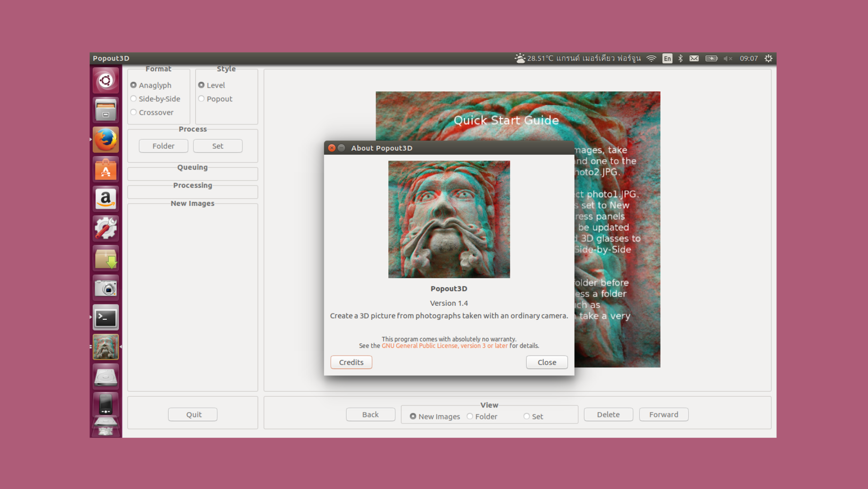Click the Delete button

click(609, 414)
